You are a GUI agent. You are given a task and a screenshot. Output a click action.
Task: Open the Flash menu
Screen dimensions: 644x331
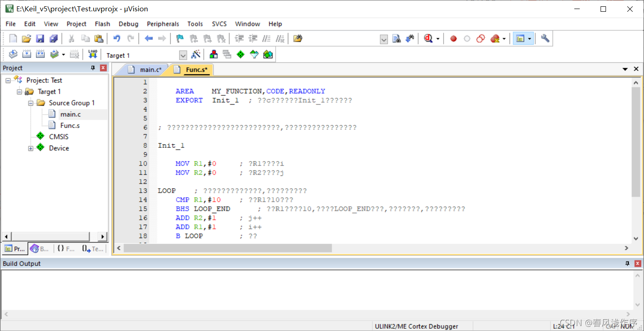pos(102,24)
